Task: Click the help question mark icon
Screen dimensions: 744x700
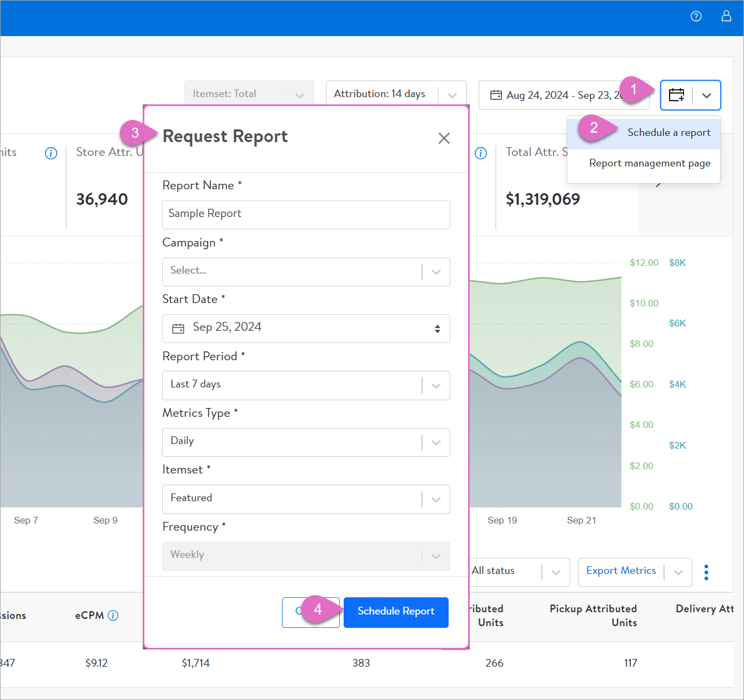Action: pyautogui.click(x=696, y=17)
